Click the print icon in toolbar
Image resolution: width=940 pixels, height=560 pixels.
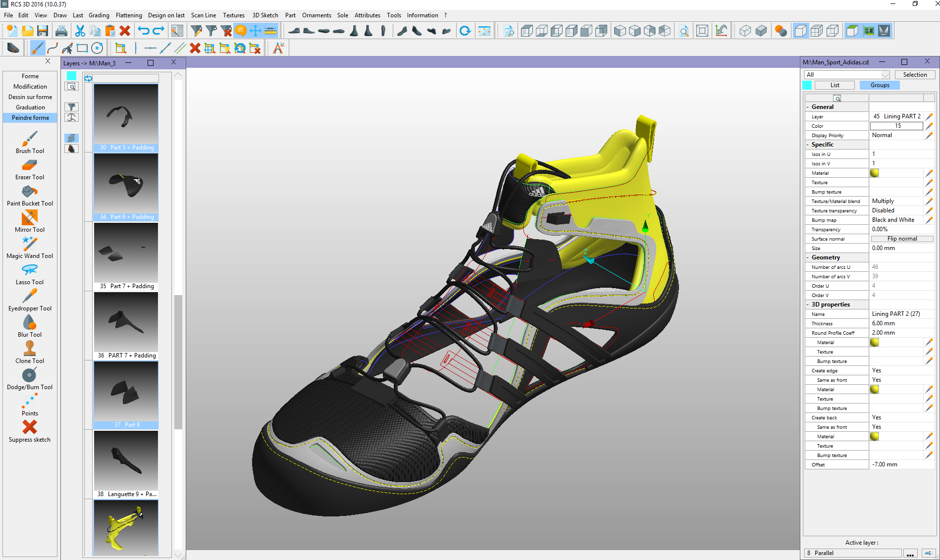(x=61, y=31)
